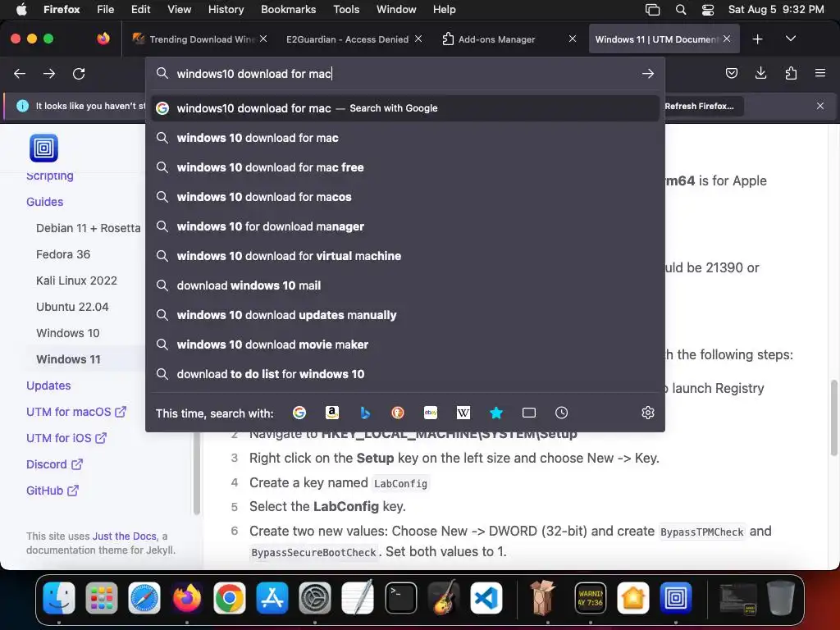Image resolution: width=840 pixels, height=630 pixels.
Task: Open the Fedora 36 guide
Action: coord(63,254)
